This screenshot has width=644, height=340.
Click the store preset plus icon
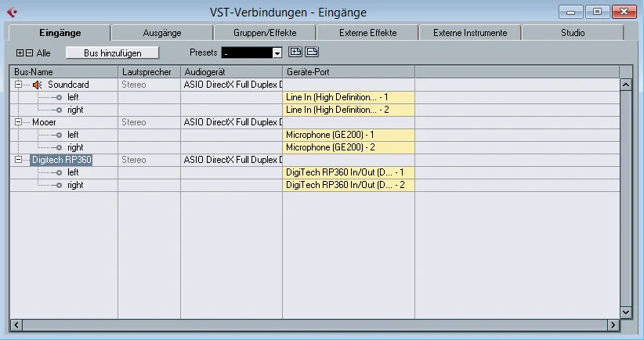pyautogui.click(x=295, y=52)
